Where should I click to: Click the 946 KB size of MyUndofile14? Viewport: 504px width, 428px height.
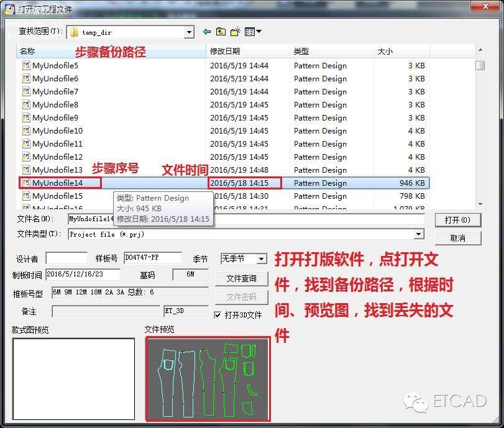click(412, 183)
